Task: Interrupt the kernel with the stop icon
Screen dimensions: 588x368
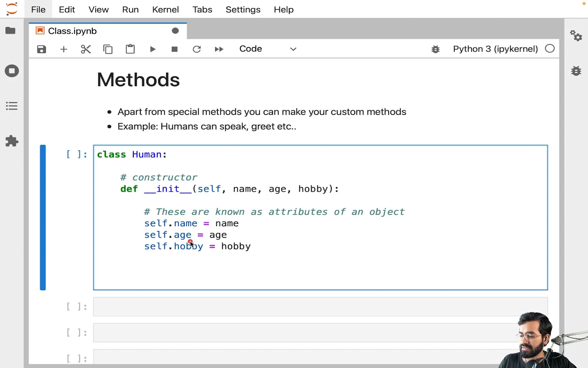Action: pyautogui.click(x=175, y=49)
